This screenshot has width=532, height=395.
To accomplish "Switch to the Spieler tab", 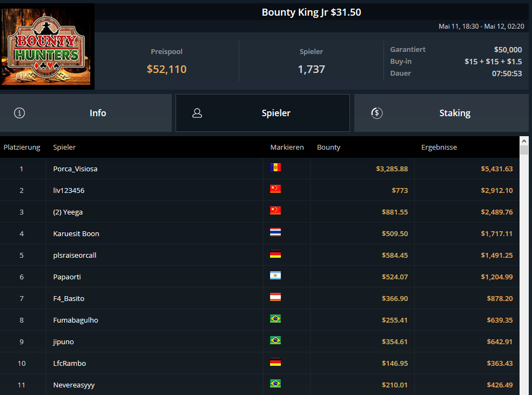I will (x=262, y=113).
